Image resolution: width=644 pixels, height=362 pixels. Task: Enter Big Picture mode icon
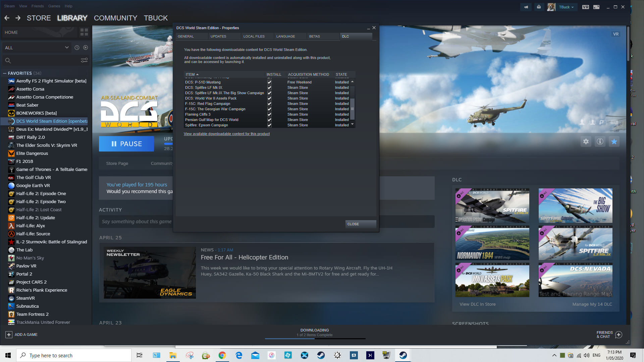[x=596, y=7]
